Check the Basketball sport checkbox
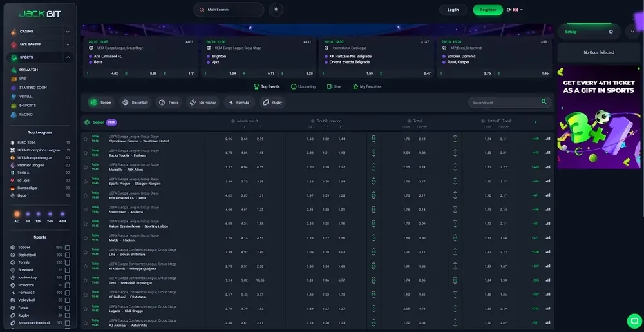The width and height of the screenshot is (644, 332). (68, 255)
